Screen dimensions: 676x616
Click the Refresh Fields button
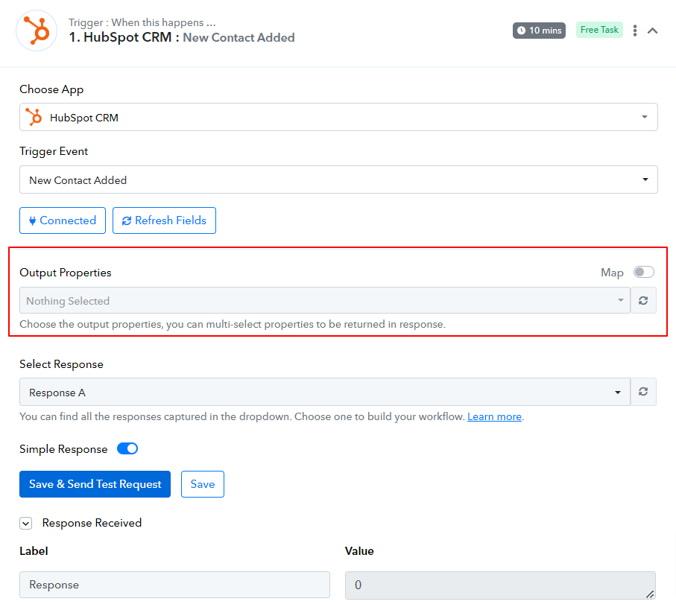(x=164, y=220)
